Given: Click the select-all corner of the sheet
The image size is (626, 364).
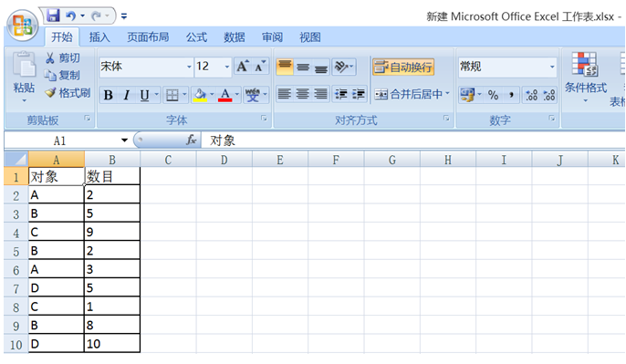Looking at the screenshot, I should [x=16, y=160].
